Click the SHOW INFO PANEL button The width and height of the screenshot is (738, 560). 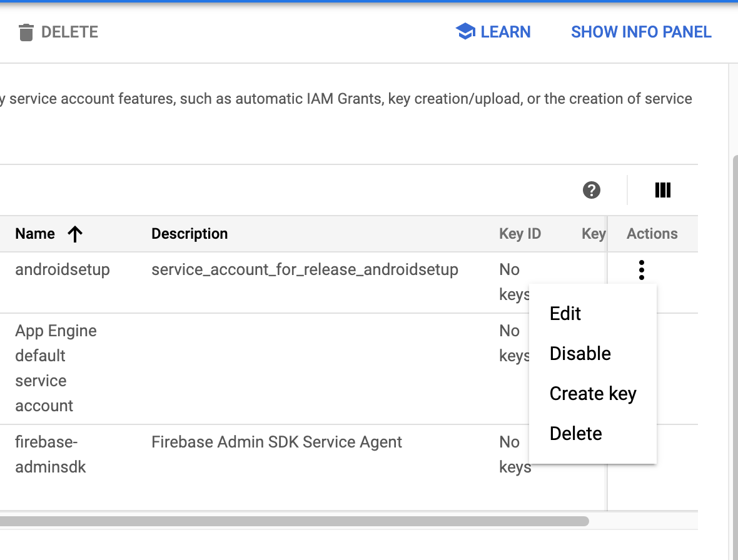click(x=641, y=32)
